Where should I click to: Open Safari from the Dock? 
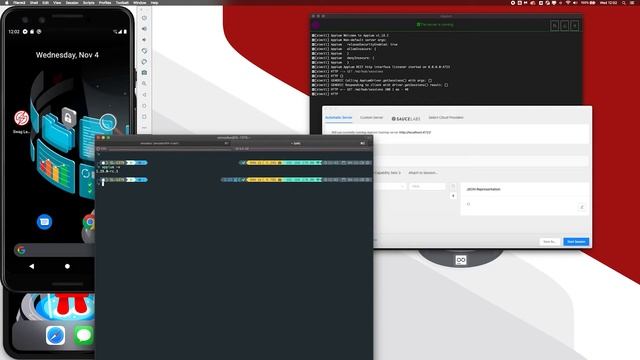[x=55, y=336]
